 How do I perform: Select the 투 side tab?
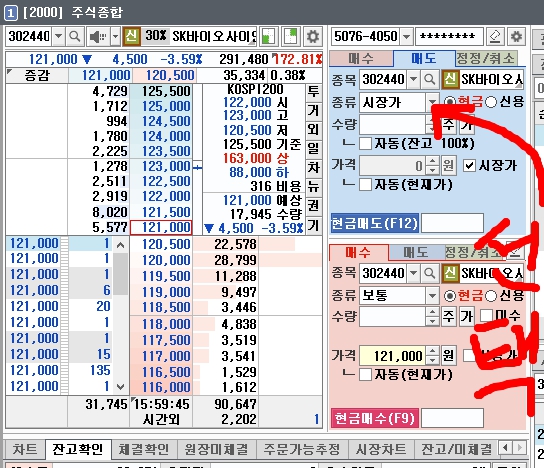tap(313, 92)
